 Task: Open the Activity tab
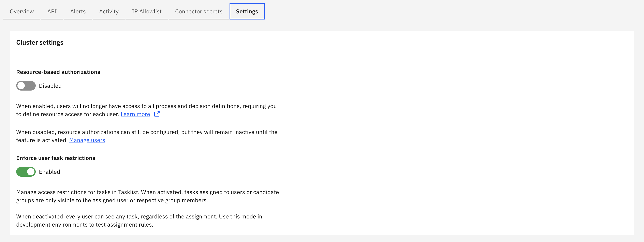pos(108,11)
